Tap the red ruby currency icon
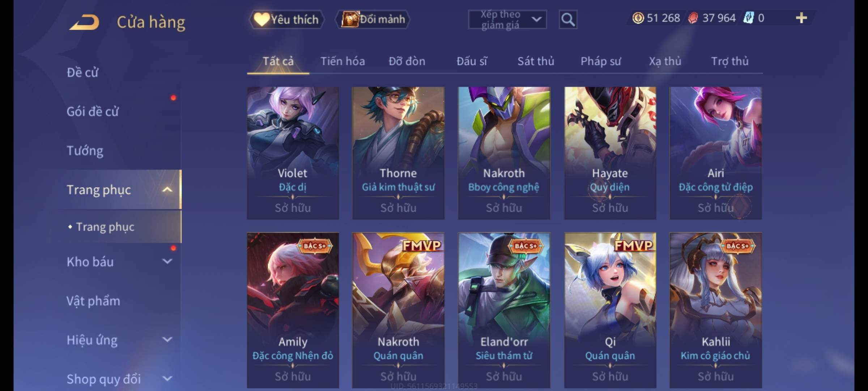Image resolution: width=868 pixels, height=391 pixels. tap(693, 18)
